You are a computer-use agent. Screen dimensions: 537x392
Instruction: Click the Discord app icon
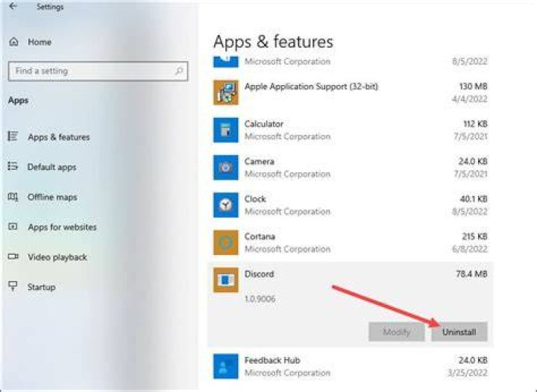pyautogui.click(x=226, y=280)
